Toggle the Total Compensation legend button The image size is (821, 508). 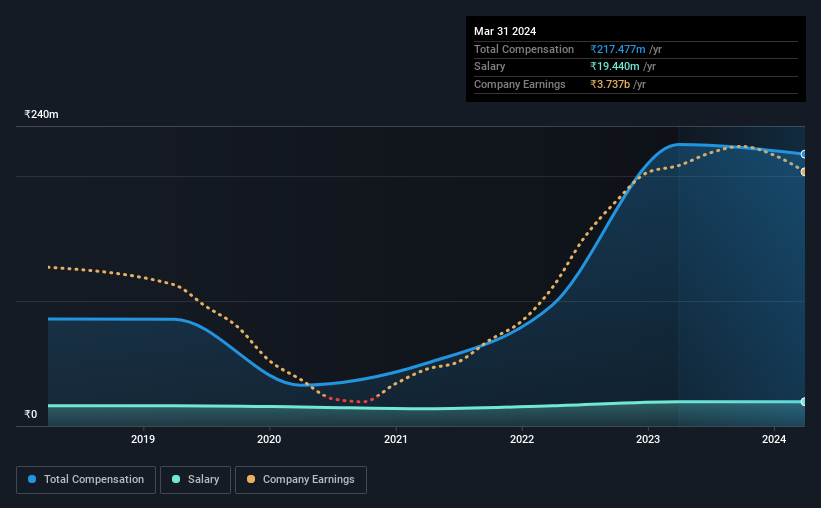click(86, 480)
